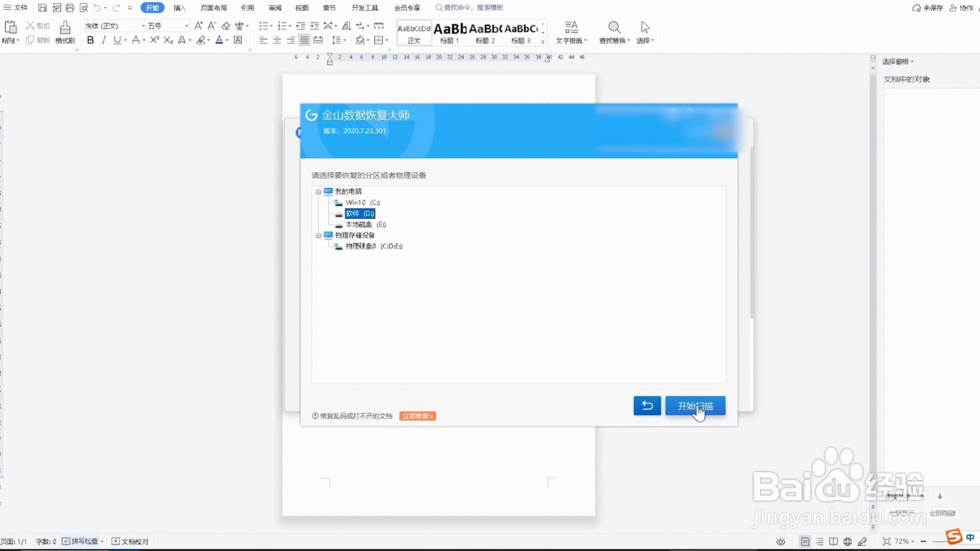Screen dimensions: 980x551
Task: Click the Clear Formatting eraser icon
Action: click(226, 26)
